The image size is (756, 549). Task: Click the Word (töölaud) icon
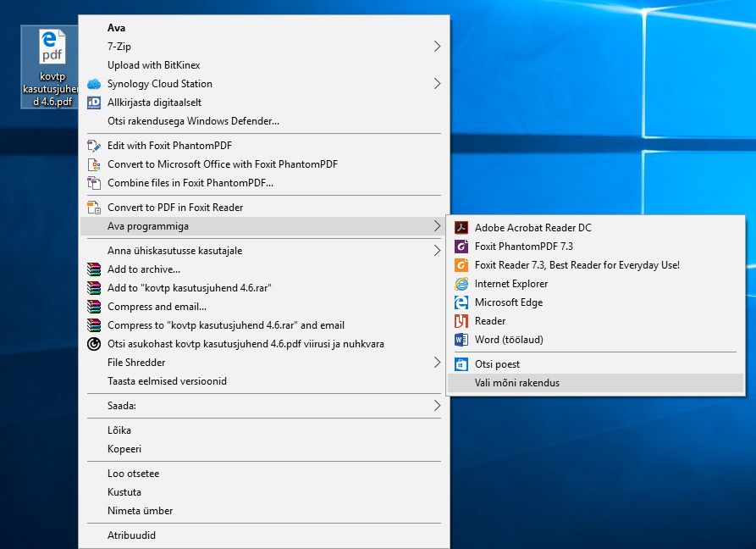coord(461,340)
